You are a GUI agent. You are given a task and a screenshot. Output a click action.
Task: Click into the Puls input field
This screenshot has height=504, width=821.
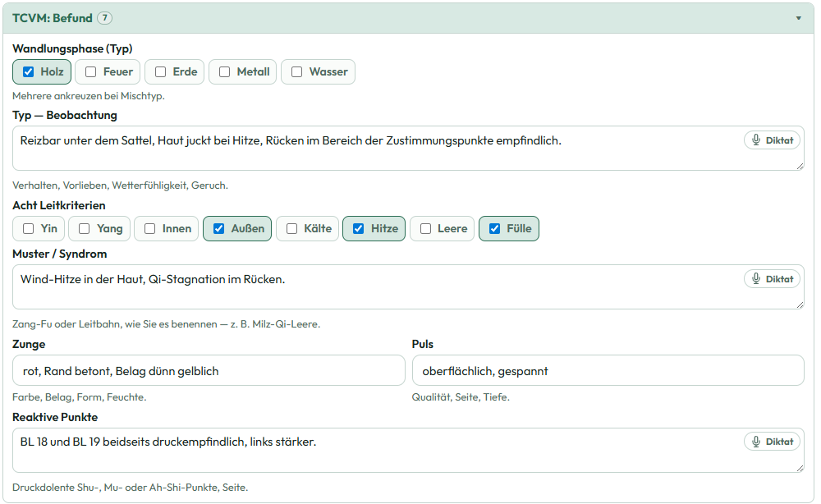click(608, 370)
